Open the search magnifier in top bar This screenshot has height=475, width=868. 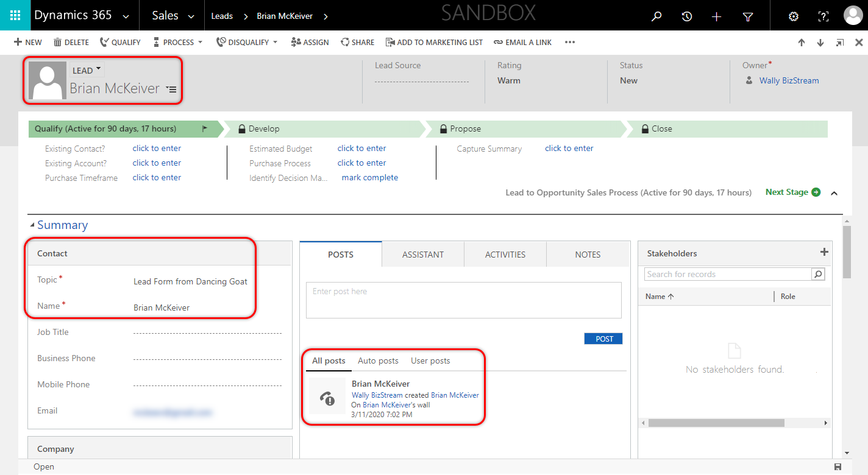[656, 16]
